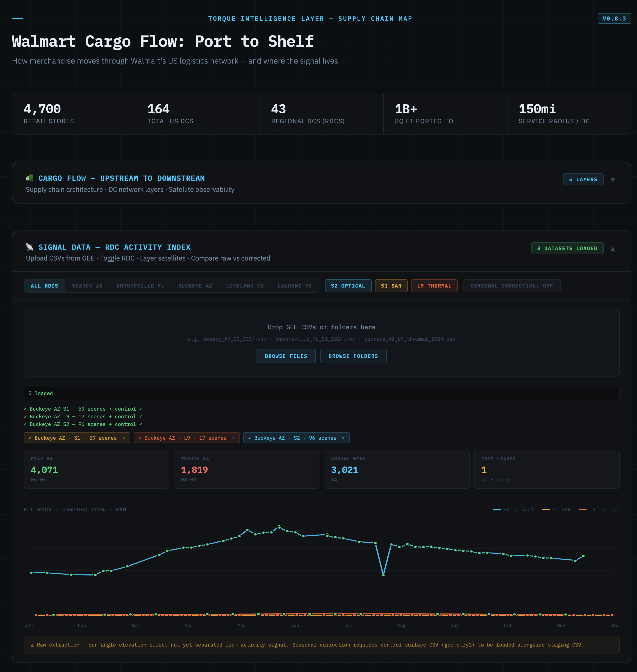Click the Browse Files button
Screen dimensions: 637x672
coord(286,356)
